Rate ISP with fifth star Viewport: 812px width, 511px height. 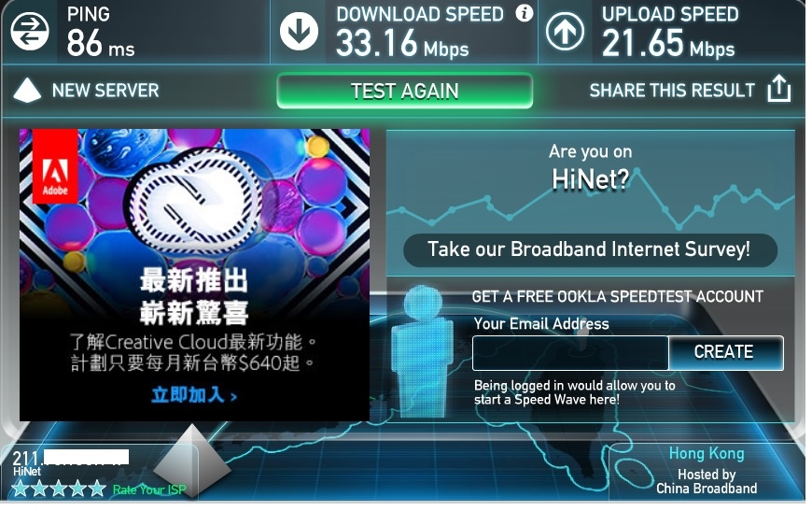coord(97,489)
